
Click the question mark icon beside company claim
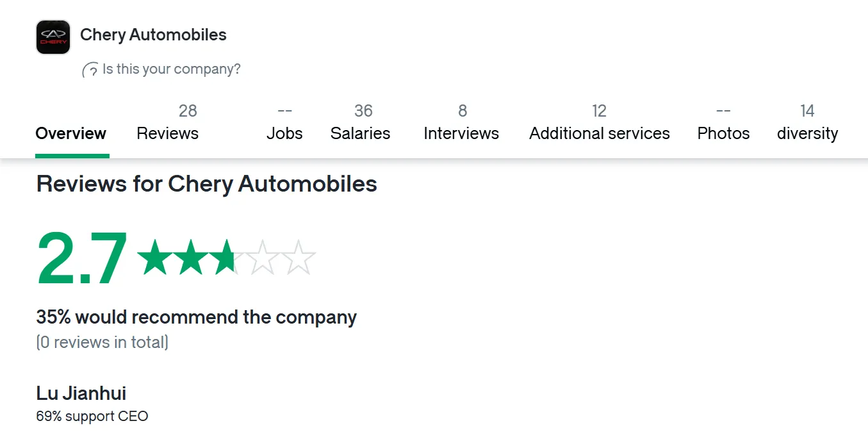click(x=90, y=70)
